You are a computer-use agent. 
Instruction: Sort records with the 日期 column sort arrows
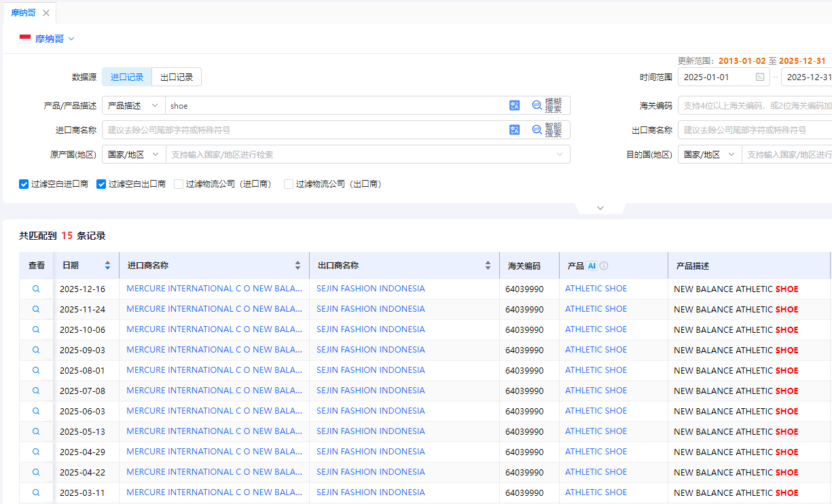pos(107,266)
